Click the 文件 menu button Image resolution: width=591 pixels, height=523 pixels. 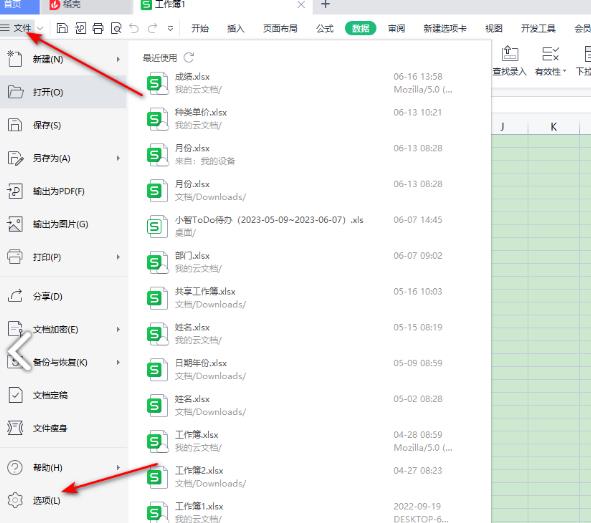17,28
